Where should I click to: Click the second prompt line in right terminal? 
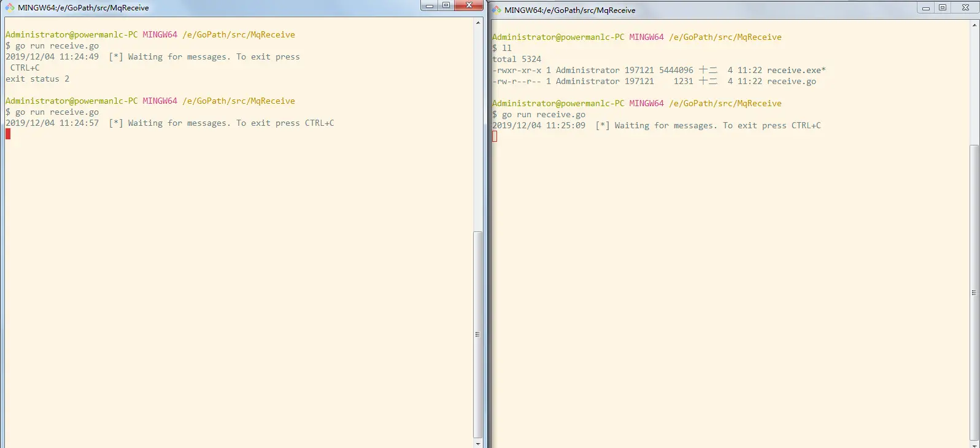(x=637, y=104)
